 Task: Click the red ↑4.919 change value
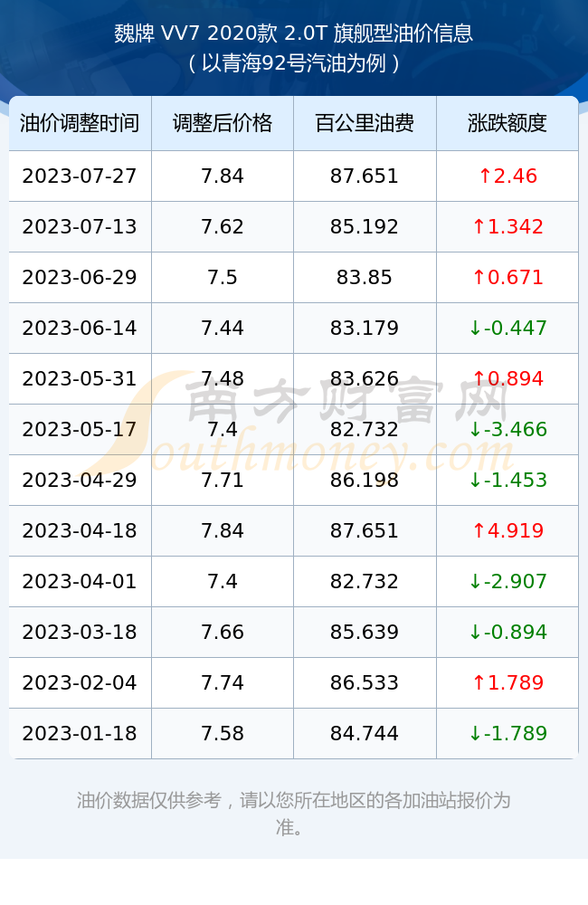point(507,531)
